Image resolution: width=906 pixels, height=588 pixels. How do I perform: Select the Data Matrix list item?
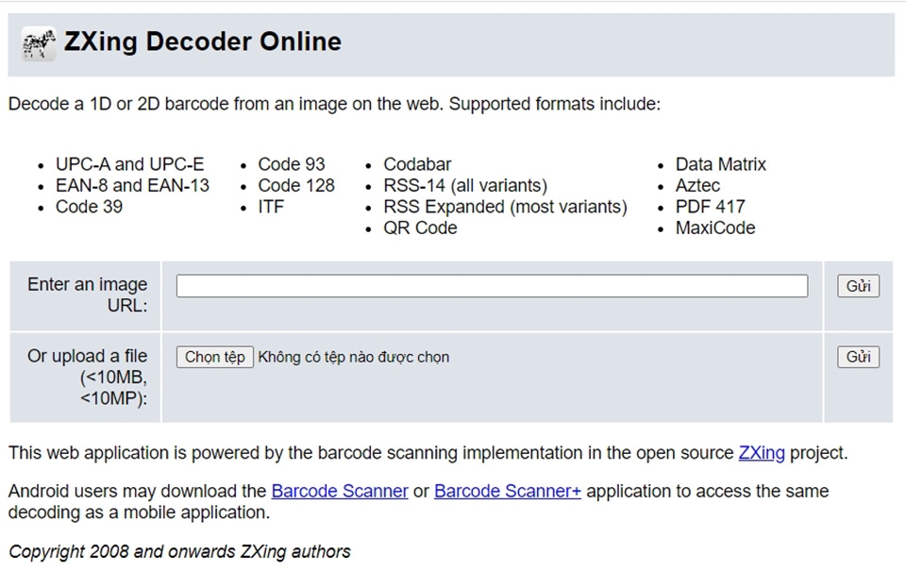tap(720, 164)
